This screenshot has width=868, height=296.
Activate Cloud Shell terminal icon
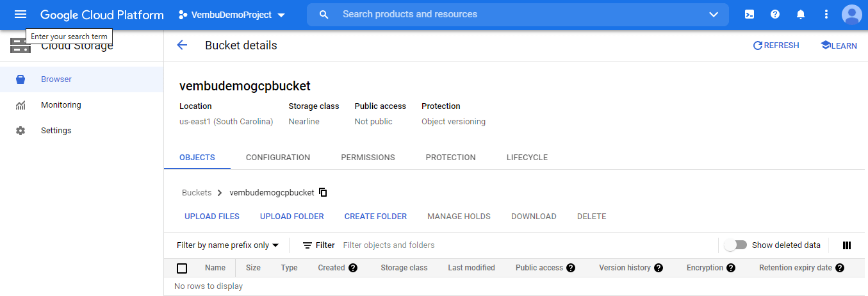point(749,14)
